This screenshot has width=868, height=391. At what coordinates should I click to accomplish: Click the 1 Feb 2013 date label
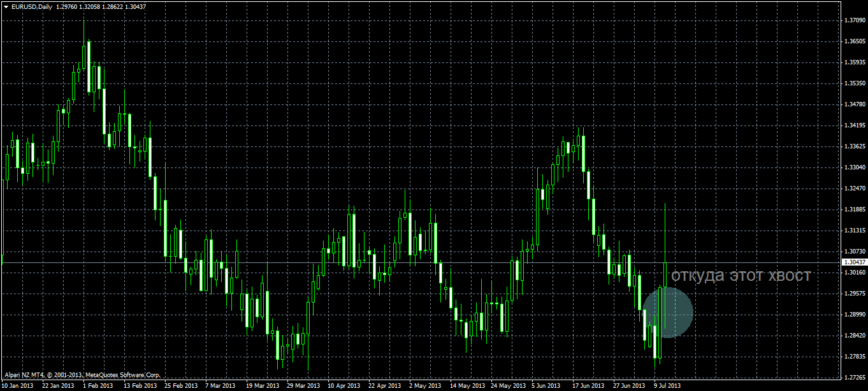point(98,386)
